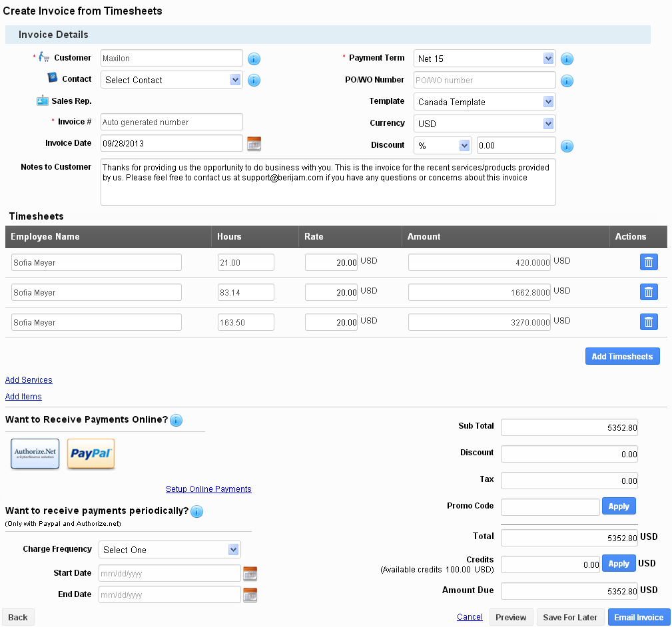
Task: Open the Add Services link
Action: coord(29,380)
